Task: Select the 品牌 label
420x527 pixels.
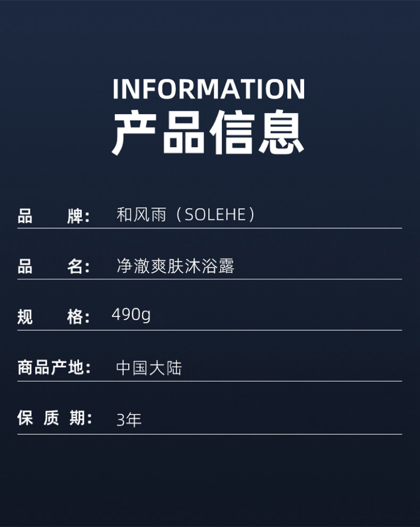Action: pyautogui.click(x=54, y=216)
